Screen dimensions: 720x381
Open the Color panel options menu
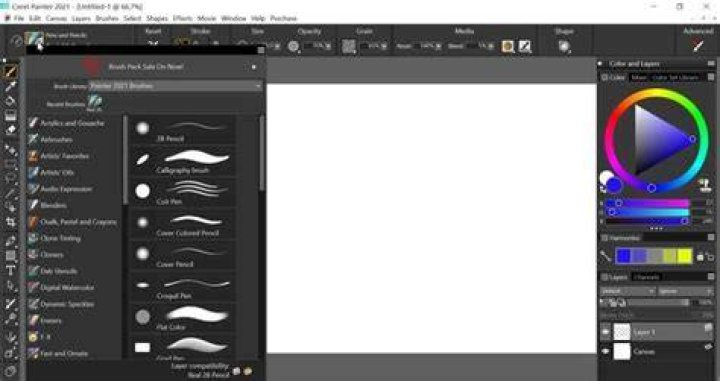click(711, 78)
